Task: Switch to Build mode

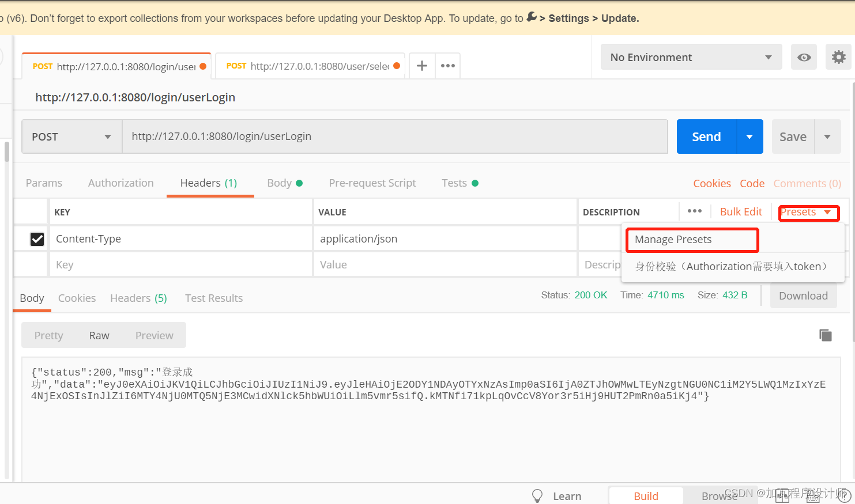Action: 646,496
